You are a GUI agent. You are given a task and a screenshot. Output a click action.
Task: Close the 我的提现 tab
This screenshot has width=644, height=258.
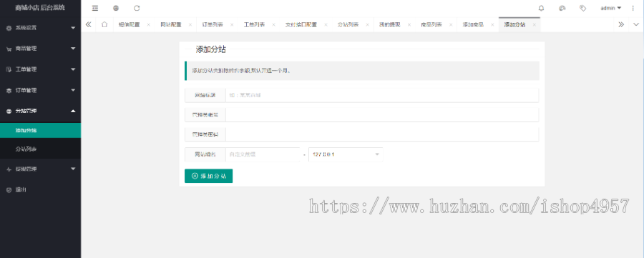tap(409, 24)
